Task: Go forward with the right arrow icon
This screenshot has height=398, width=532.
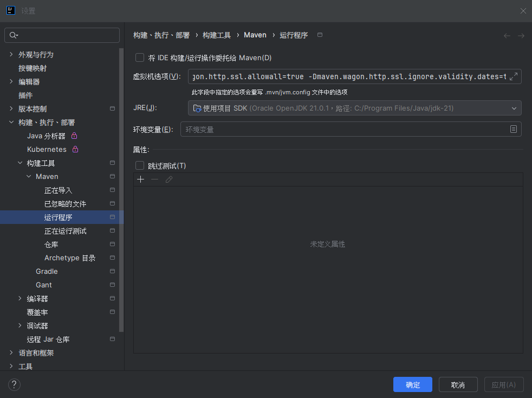Action: [521, 36]
